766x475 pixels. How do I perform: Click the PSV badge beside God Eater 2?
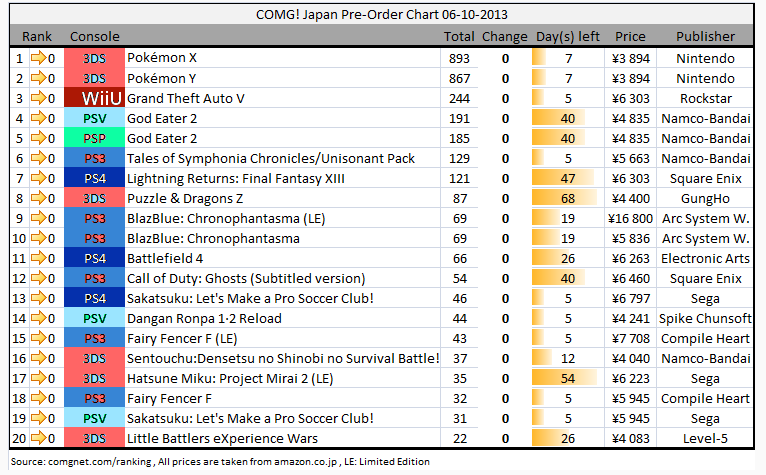(x=94, y=118)
